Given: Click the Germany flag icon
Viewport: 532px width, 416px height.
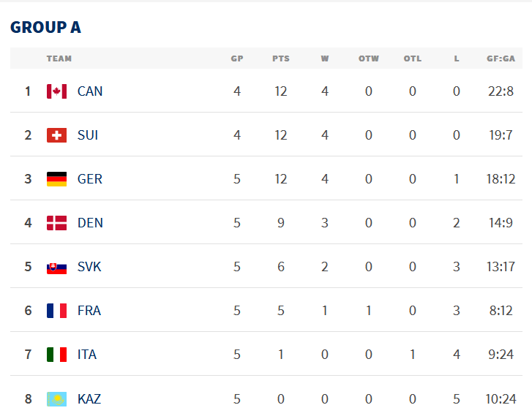Looking at the screenshot, I should tap(56, 179).
